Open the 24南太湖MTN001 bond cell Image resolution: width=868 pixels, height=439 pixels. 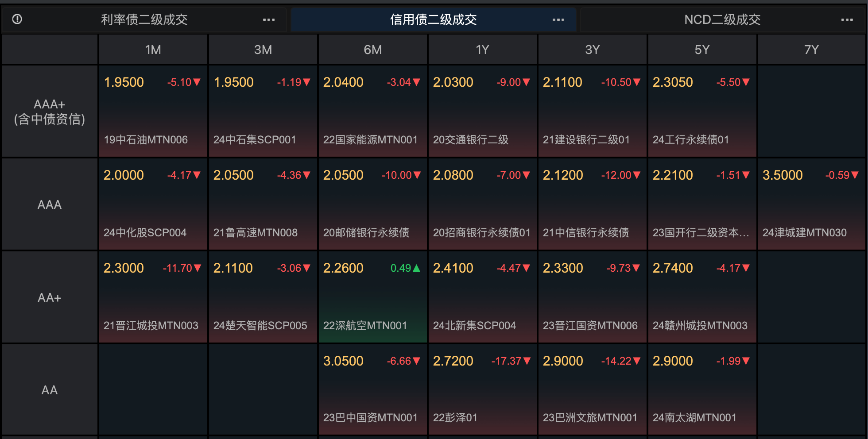(702, 389)
